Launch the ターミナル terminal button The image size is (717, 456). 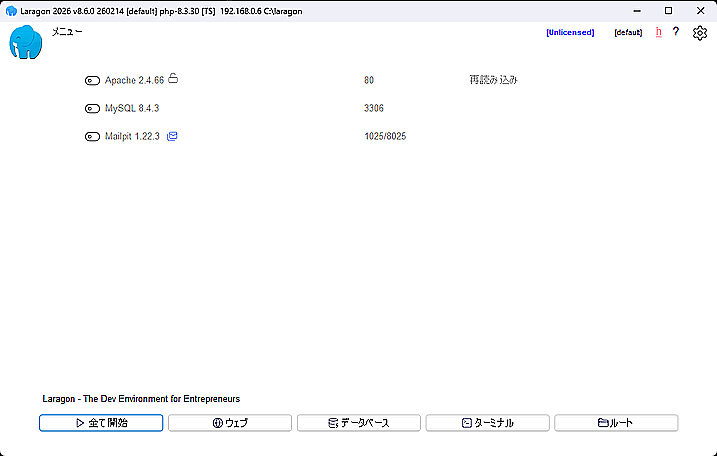pos(487,423)
